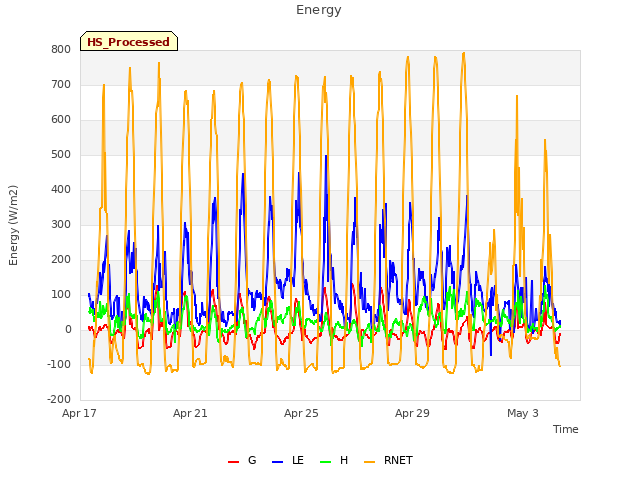Click the 600 y-axis value
This screenshot has height=480, width=640.
(x=61, y=120)
